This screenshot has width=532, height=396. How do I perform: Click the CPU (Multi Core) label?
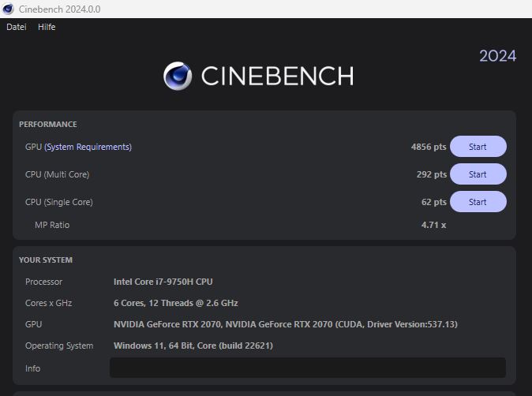[57, 174]
